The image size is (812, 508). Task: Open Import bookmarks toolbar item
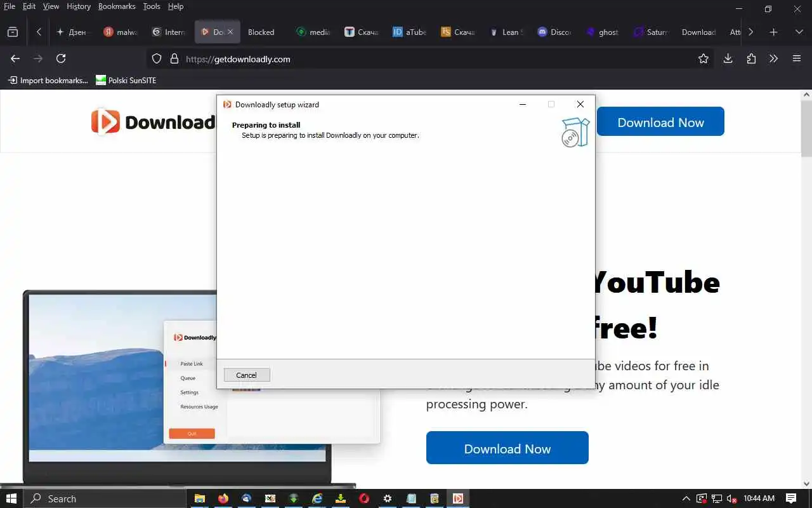(x=48, y=80)
